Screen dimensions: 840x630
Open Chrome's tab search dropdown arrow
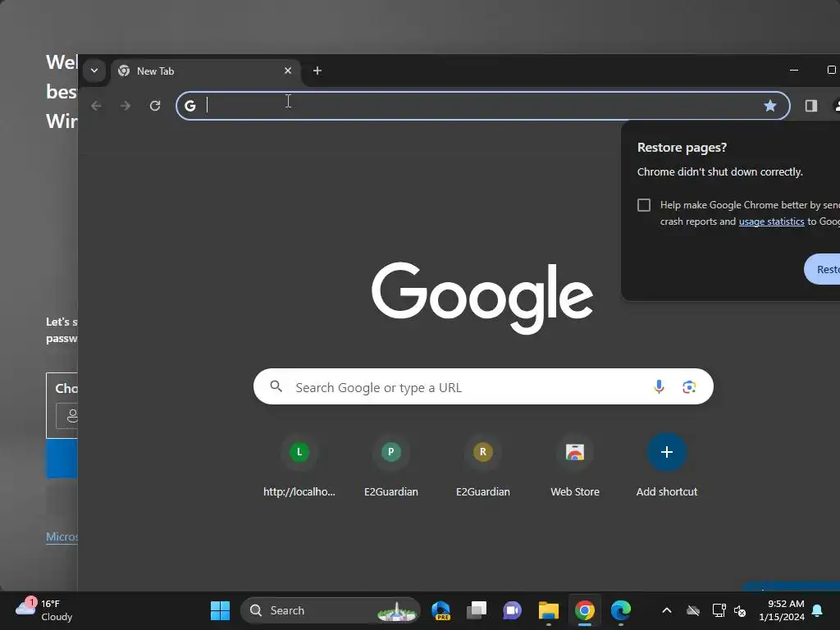point(94,71)
